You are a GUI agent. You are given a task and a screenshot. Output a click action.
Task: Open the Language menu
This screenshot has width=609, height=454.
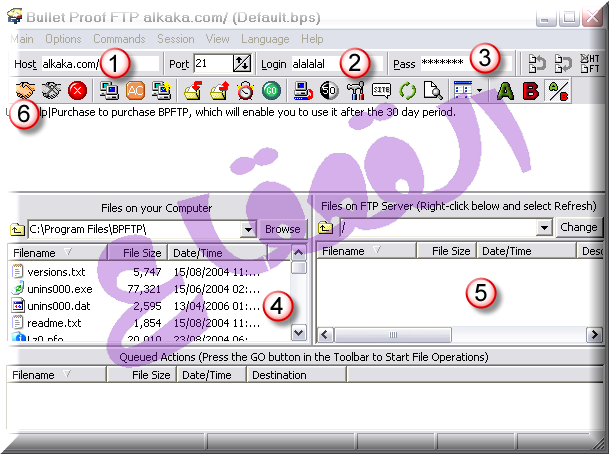click(x=265, y=39)
